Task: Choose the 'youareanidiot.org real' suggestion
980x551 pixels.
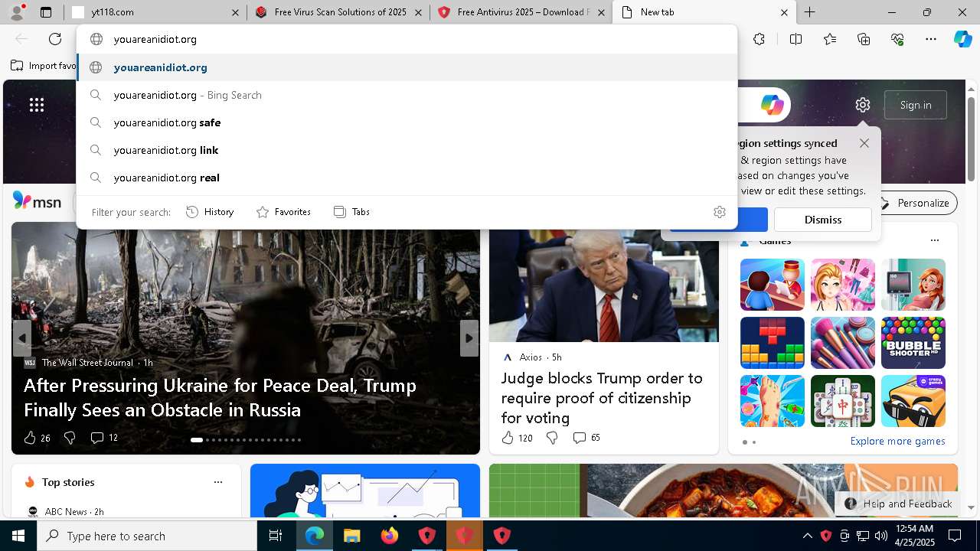Action: pos(407,178)
